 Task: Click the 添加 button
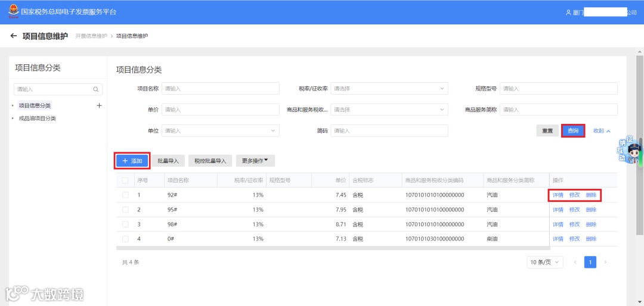coord(132,161)
